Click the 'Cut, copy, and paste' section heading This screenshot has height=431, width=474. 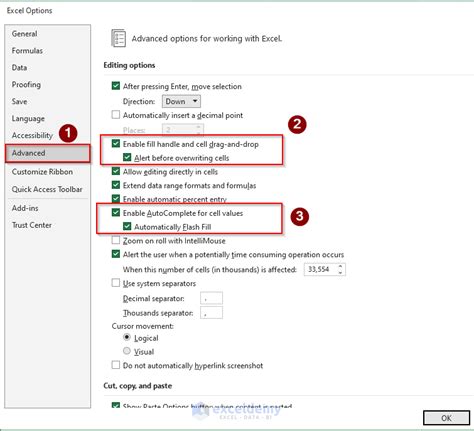pyautogui.click(x=138, y=386)
